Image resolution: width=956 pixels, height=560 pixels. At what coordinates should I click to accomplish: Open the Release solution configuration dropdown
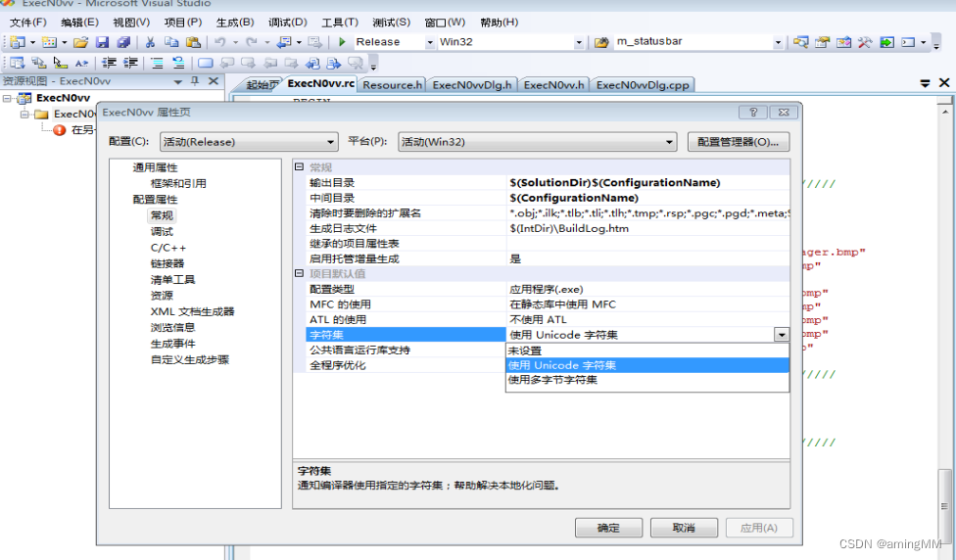(x=430, y=42)
